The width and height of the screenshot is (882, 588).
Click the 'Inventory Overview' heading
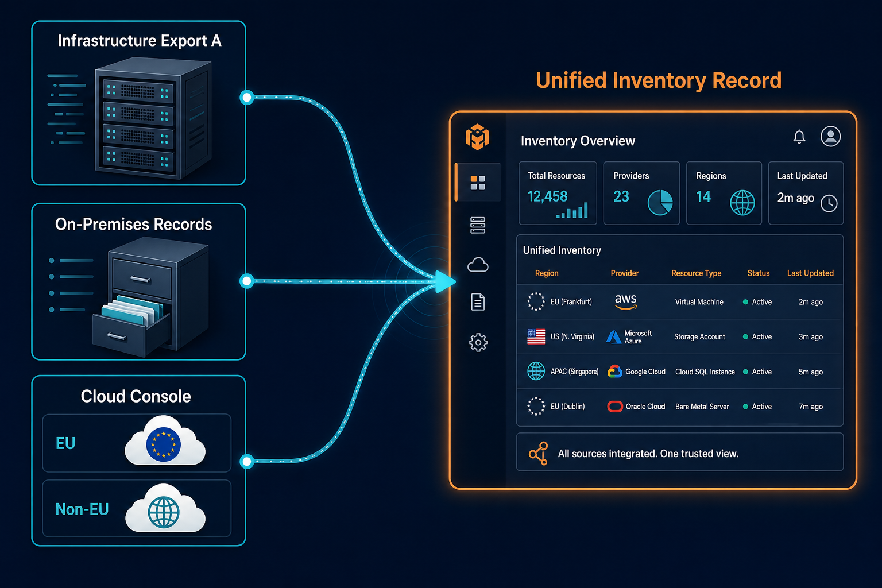click(578, 141)
